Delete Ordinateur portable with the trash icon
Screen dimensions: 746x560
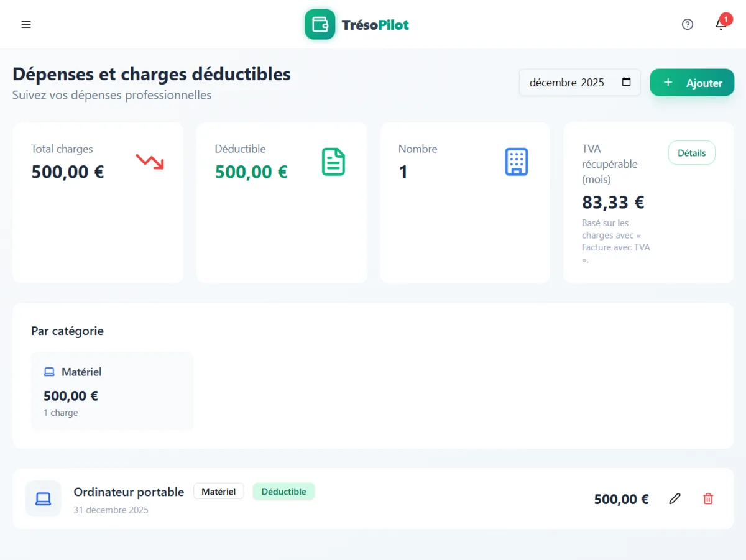pyautogui.click(x=707, y=498)
